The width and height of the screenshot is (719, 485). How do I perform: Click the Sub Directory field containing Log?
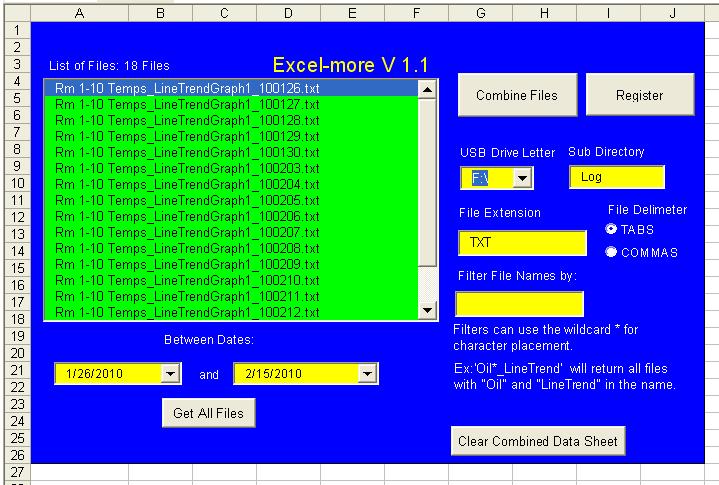pos(617,177)
